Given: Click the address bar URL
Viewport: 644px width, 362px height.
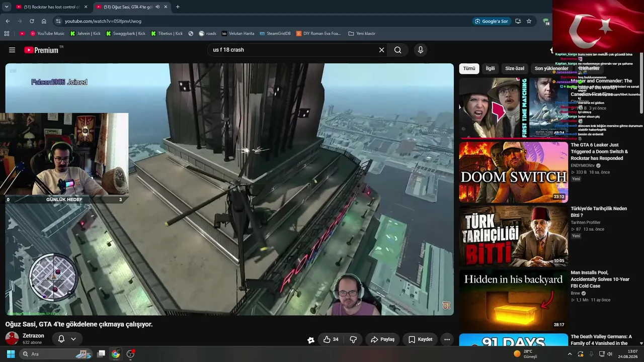Looking at the screenshot, I should pos(103,21).
